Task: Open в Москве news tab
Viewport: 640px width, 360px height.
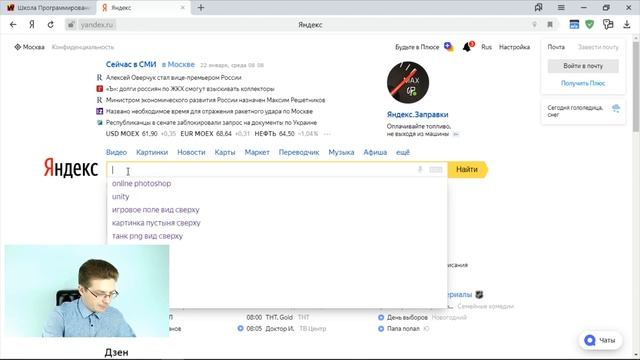Action: 178,64
